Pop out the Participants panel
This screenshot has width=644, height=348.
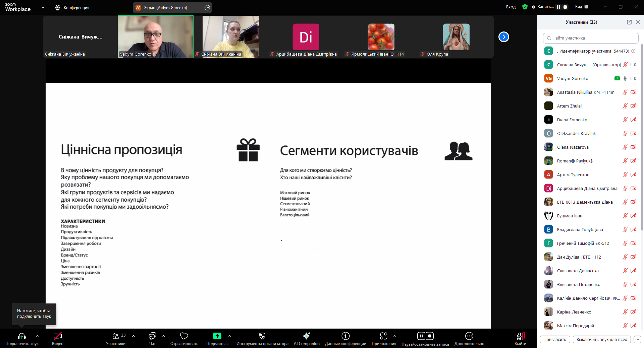(x=629, y=22)
